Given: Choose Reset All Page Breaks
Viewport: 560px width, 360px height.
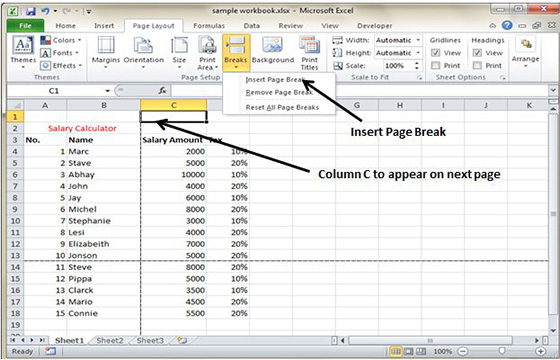Looking at the screenshot, I should coord(279,107).
